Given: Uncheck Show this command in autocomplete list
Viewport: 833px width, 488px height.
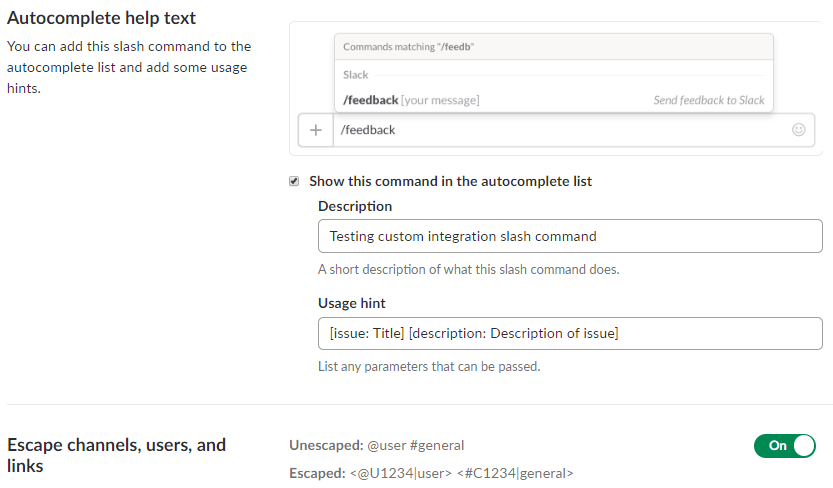Looking at the screenshot, I should click(294, 182).
